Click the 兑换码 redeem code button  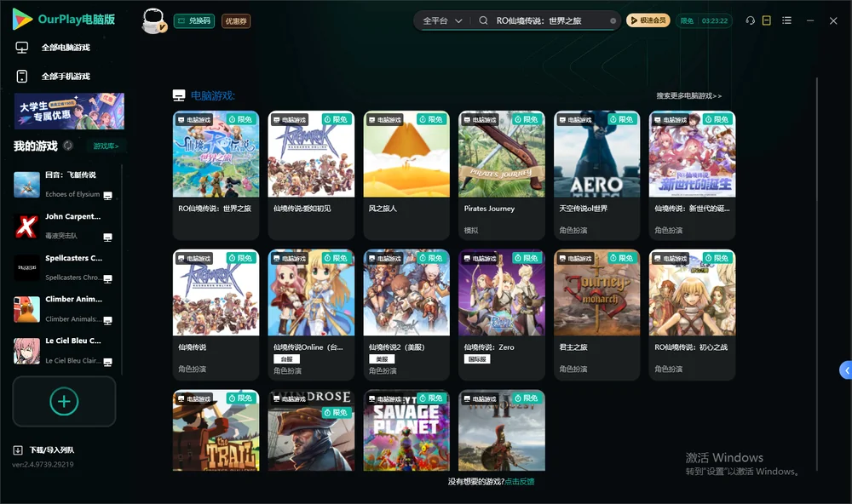pos(194,20)
